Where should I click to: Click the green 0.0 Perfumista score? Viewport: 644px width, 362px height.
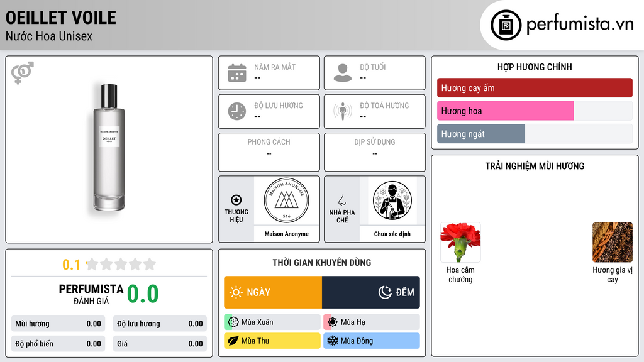pyautogui.click(x=143, y=294)
